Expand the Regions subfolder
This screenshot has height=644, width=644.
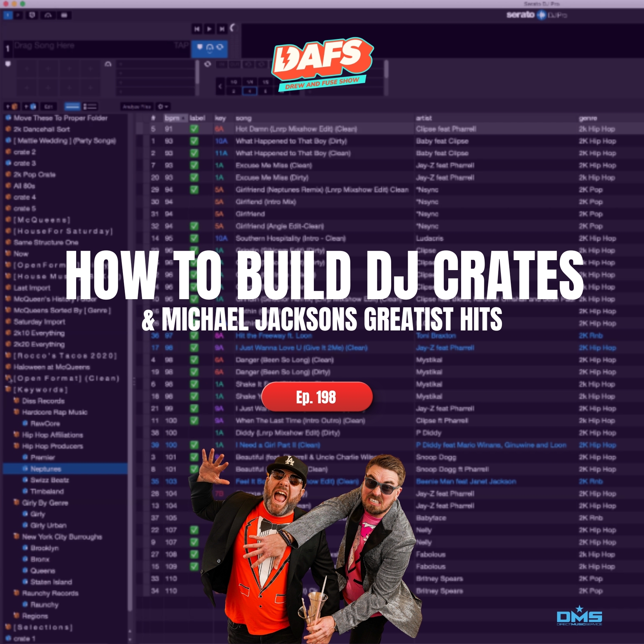point(17,616)
